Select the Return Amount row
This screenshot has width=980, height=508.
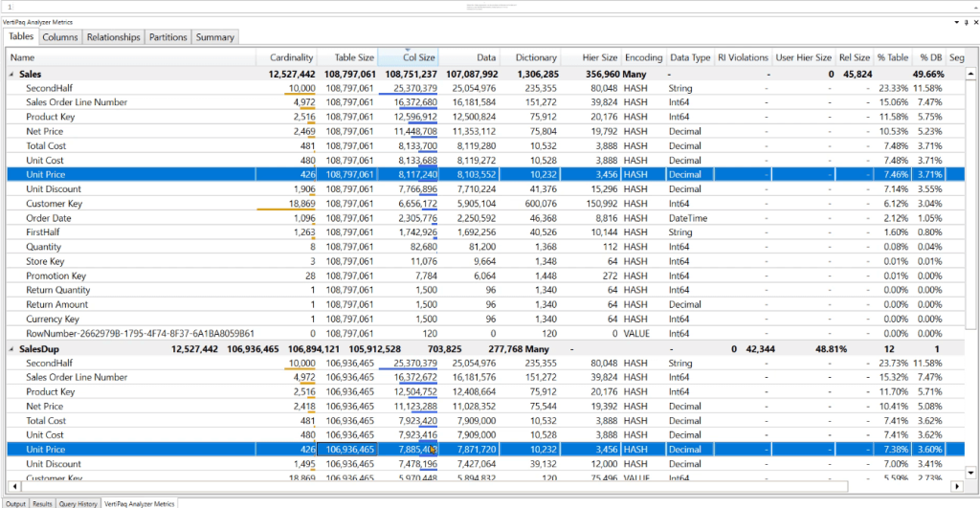485,304
